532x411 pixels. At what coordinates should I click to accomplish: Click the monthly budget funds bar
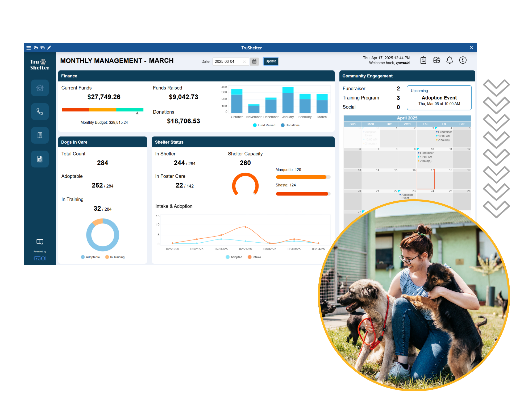103,110
